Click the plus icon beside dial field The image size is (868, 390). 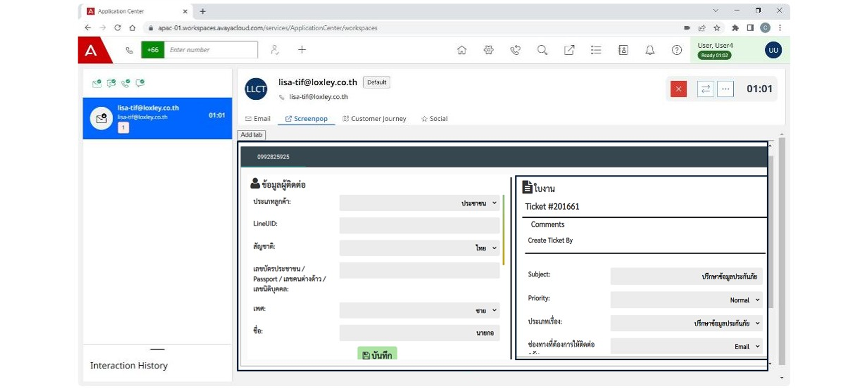pos(302,50)
